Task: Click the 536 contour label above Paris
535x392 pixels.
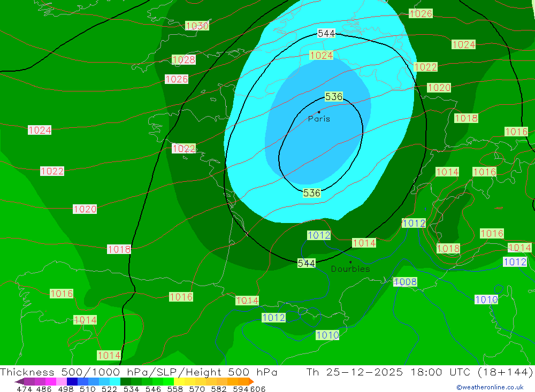Action: click(334, 97)
